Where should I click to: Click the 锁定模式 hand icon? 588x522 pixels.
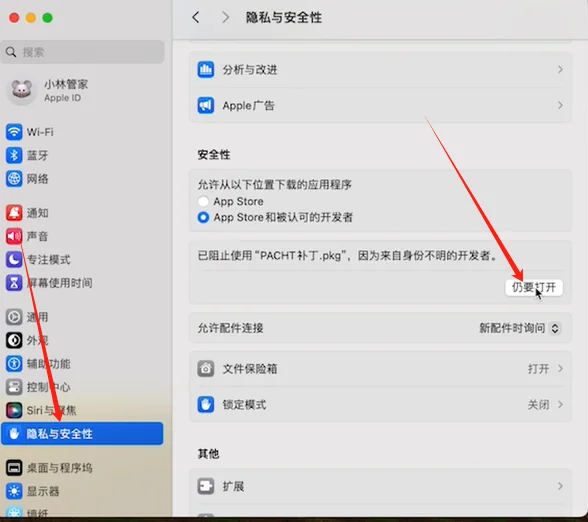click(206, 405)
